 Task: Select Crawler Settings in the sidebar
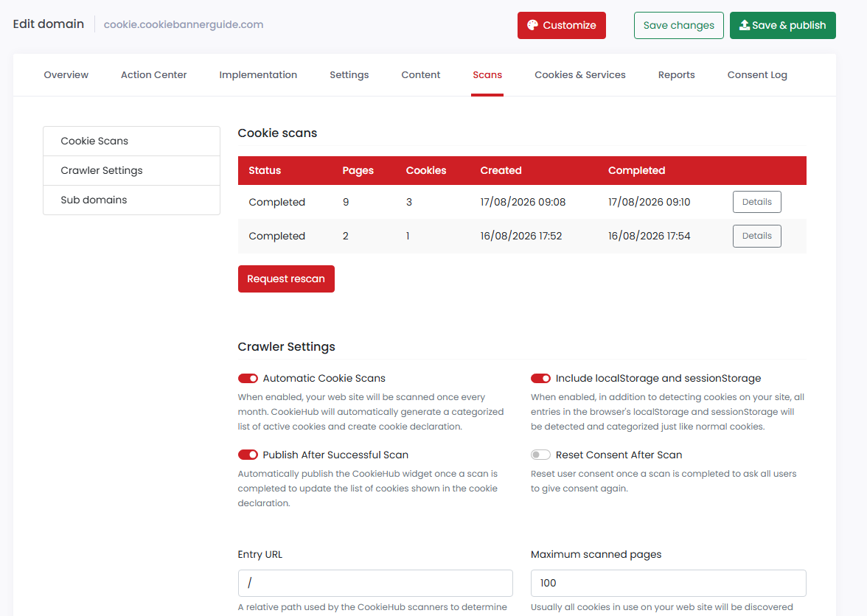tap(131, 171)
